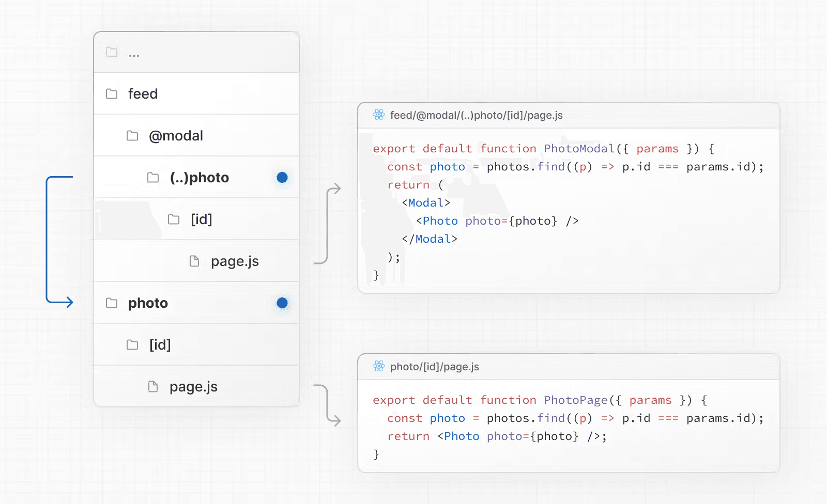Click the PhotoModal function name in code

579,149
